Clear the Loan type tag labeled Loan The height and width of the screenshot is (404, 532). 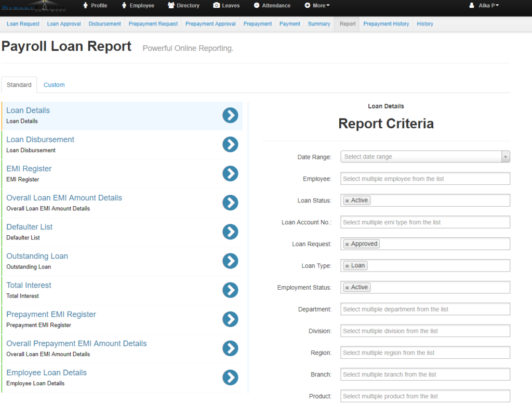[348, 265]
